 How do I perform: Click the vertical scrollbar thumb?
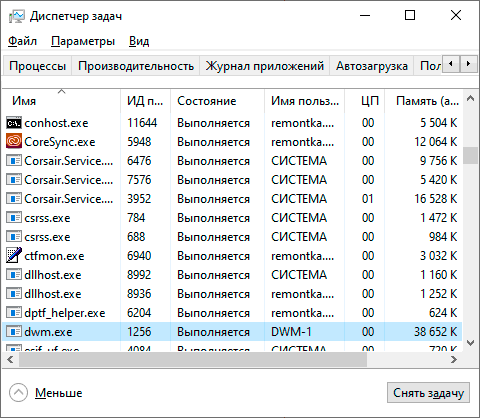[x=470, y=155]
